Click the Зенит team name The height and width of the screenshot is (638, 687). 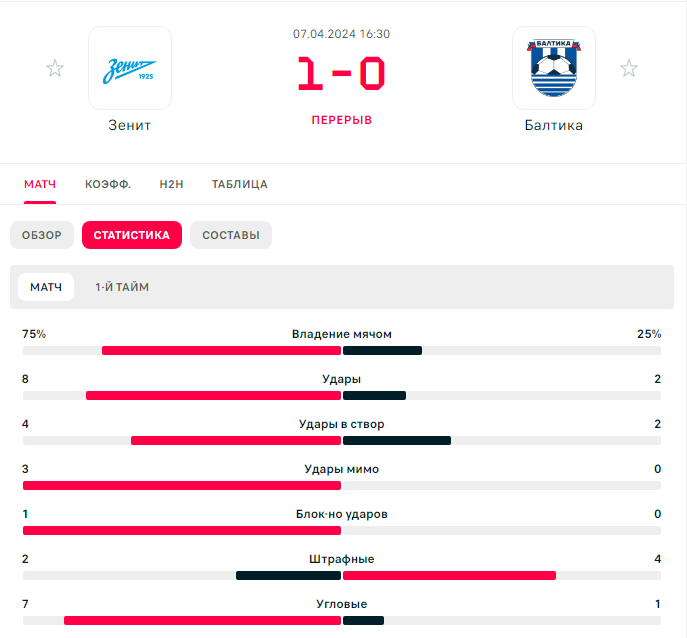tap(130, 125)
